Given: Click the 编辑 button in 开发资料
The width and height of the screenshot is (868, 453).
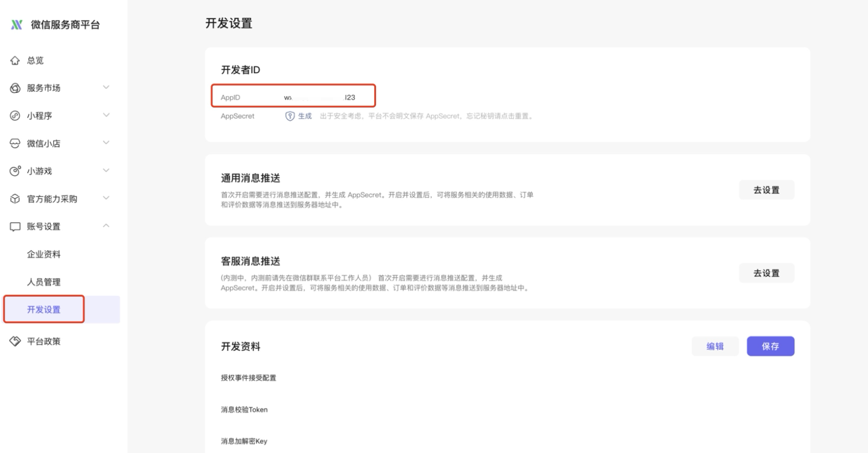Looking at the screenshot, I should [715, 347].
